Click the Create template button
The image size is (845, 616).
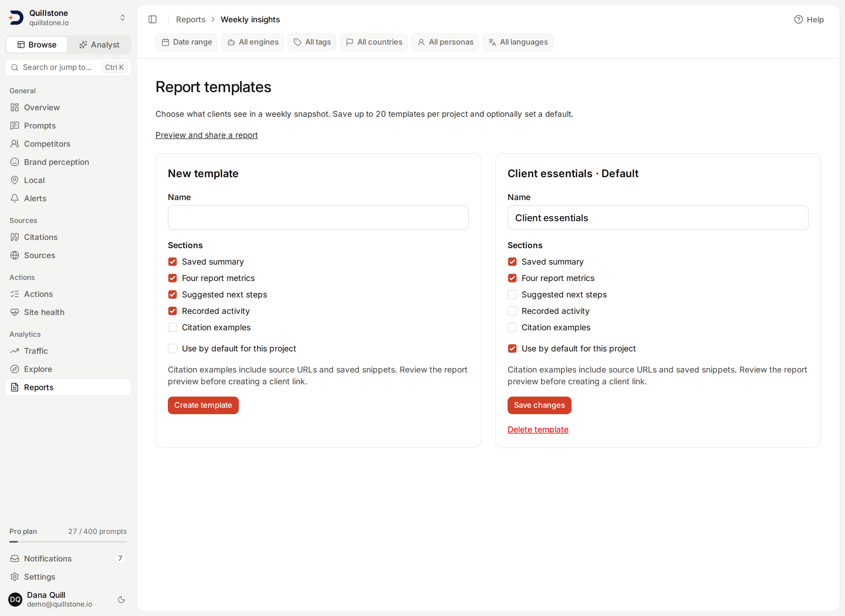coord(203,405)
